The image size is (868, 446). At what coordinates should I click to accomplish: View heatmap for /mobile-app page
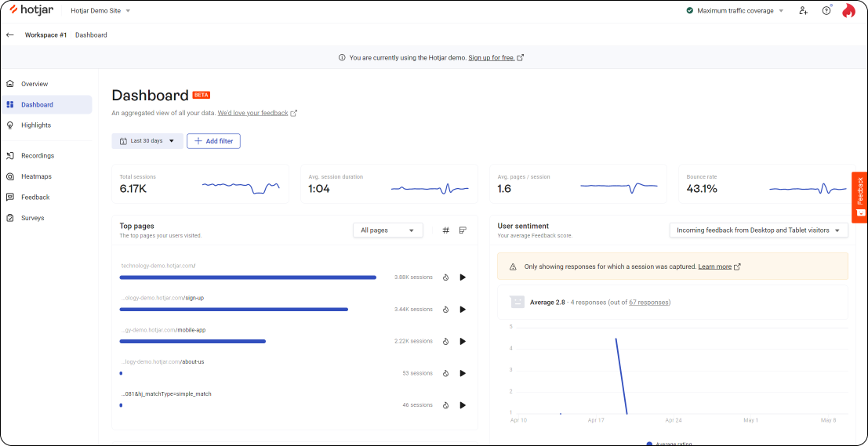tap(445, 342)
